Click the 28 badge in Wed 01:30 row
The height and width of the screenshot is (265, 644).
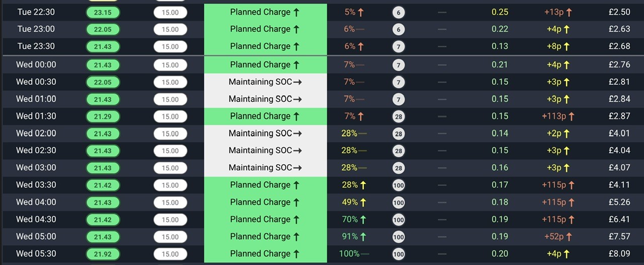pyautogui.click(x=398, y=117)
